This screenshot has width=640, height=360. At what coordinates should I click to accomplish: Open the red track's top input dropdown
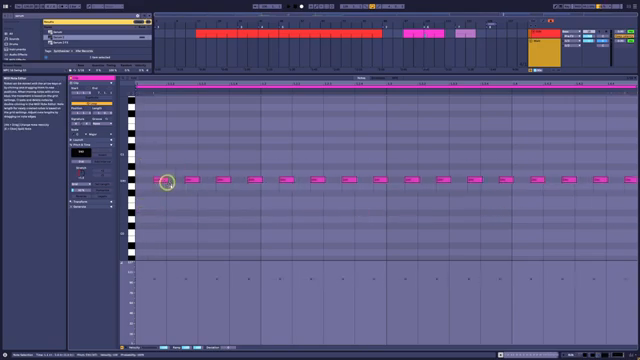tap(571, 31)
